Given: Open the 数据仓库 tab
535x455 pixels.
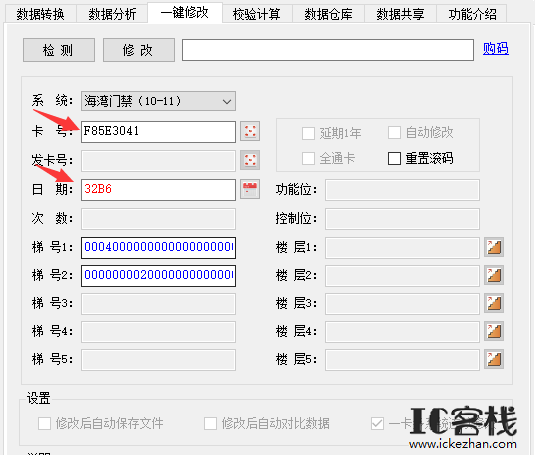Looking at the screenshot, I should 328,14.
